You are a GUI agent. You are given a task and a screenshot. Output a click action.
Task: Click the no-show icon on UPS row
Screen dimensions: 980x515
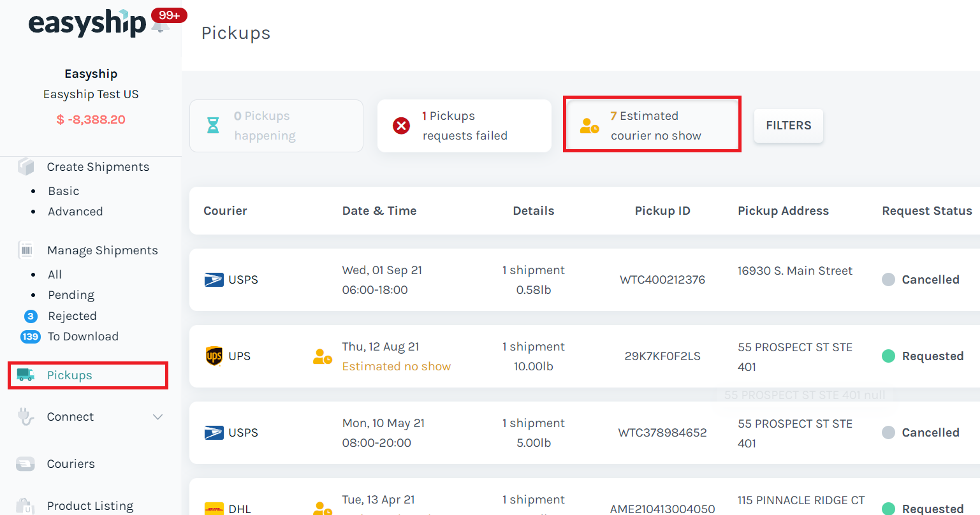pyautogui.click(x=323, y=356)
